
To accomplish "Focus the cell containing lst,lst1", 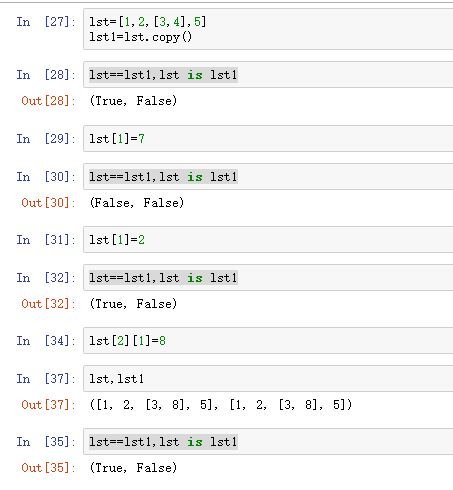I will coord(268,379).
